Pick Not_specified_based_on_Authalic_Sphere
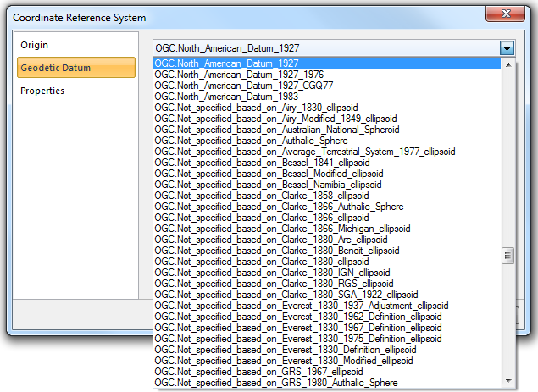 (x=327, y=141)
